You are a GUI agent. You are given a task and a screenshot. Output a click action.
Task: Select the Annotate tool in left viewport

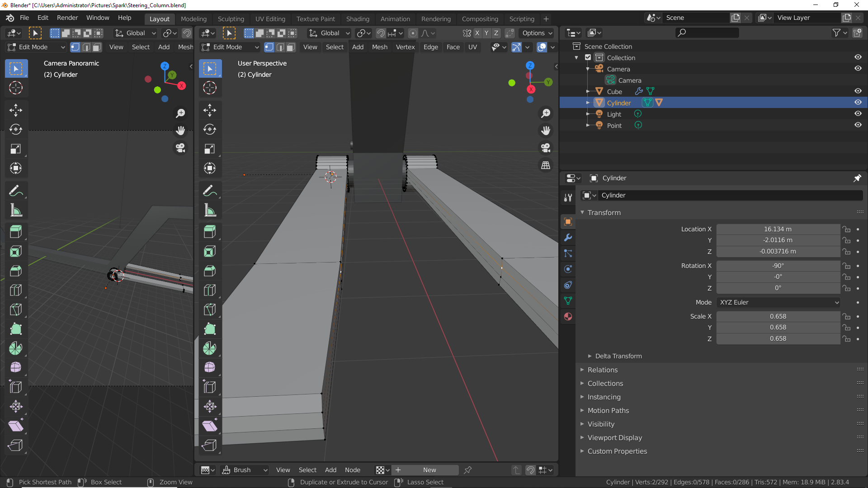tap(16, 191)
